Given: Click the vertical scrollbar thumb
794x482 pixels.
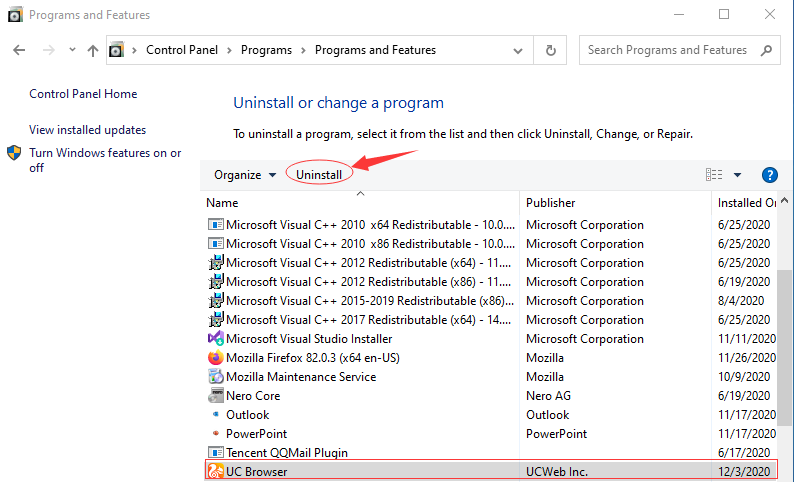Looking at the screenshot, I should [784, 348].
